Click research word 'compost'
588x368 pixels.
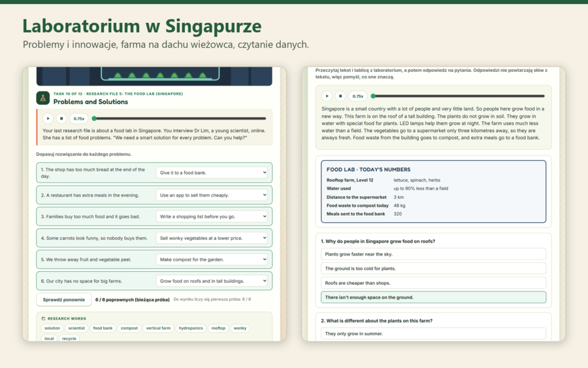[x=129, y=328]
